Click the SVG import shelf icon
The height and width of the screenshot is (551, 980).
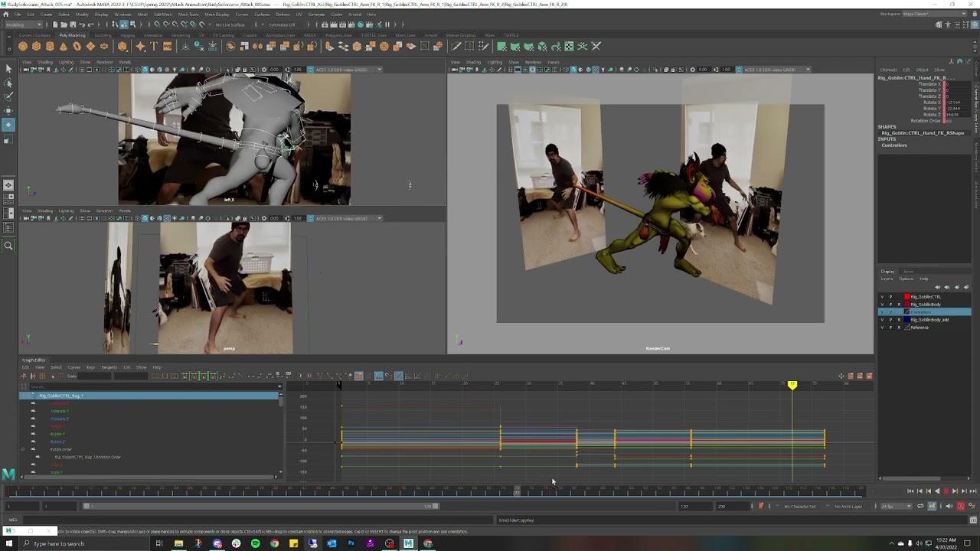pos(167,47)
